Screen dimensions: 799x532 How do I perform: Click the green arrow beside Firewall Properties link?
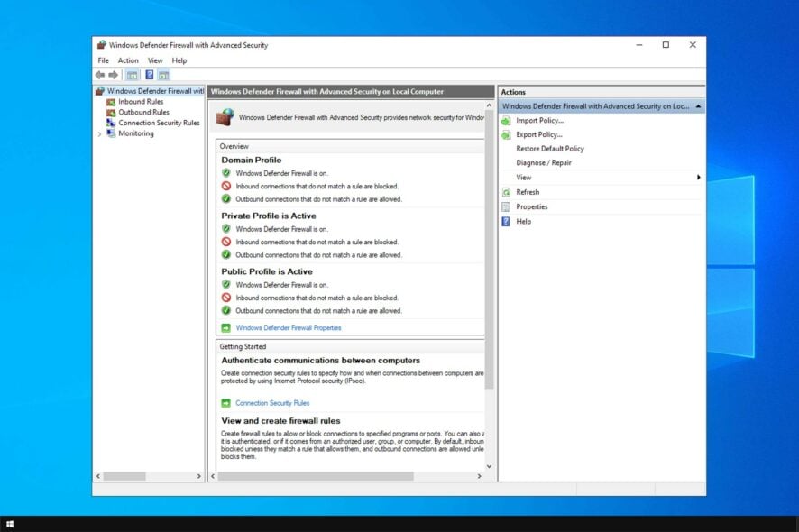(225, 327)
